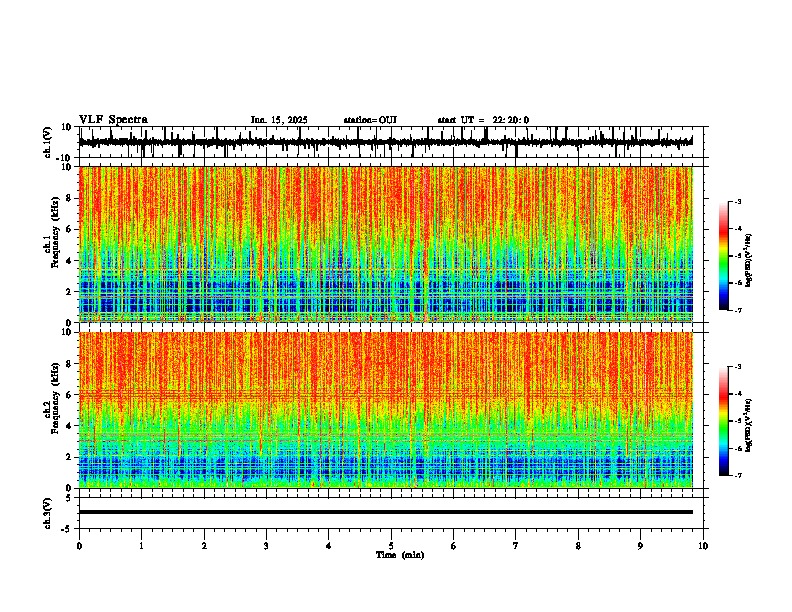Click the -10 label on ch.1(V) waveform axis

pyautogui.click(x=65, y=158)
